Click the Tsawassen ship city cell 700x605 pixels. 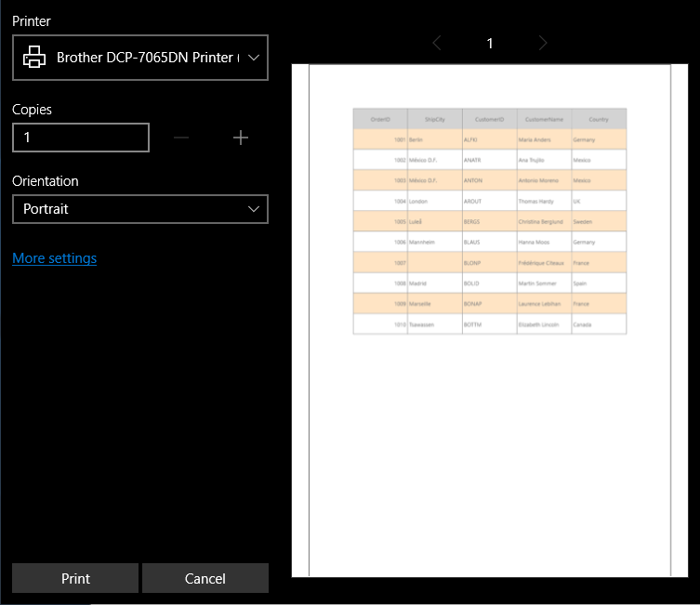[435, 324]
